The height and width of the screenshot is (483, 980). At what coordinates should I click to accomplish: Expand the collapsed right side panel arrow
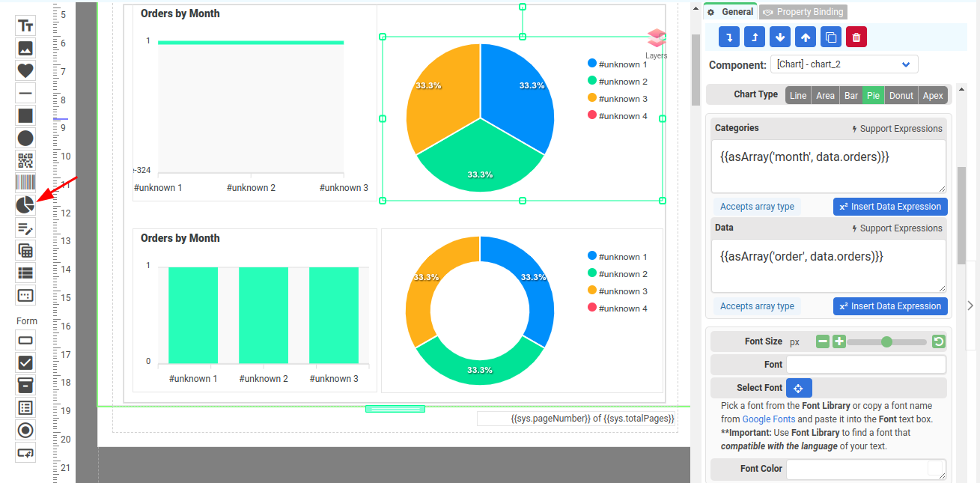click(970, 306)
